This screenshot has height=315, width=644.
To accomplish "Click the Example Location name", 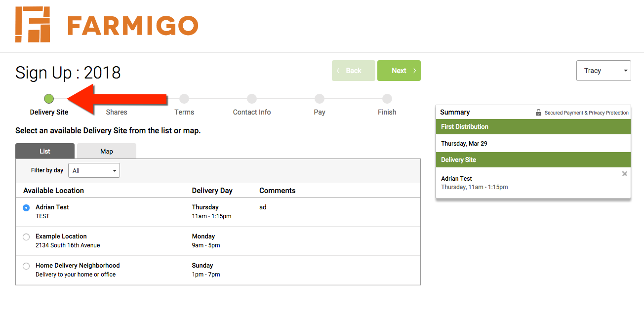I will pos(61,236).
